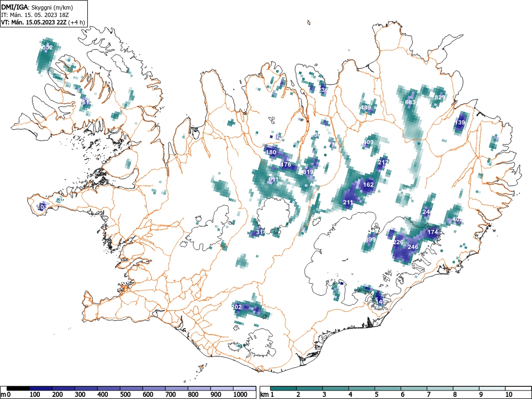Image resolution: width=532 pixels, height=399 pixels.
Task: Click the '246' visibility value on the map
Action: tap(413, 247)
